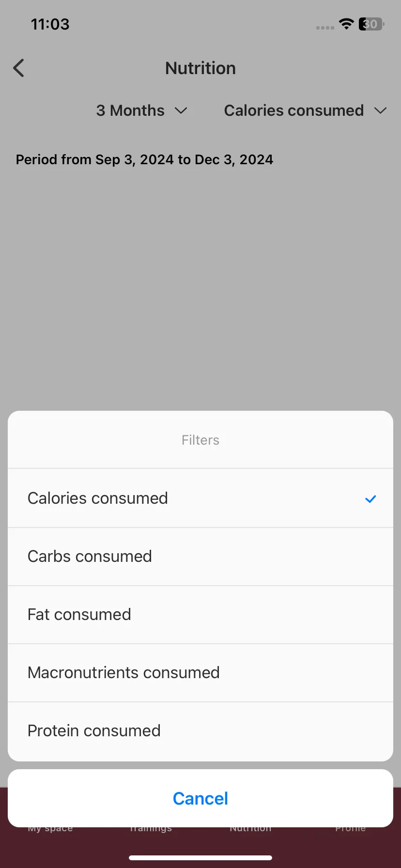Choose Carbs consumed filter
The height and width of the screenshot is (868, 401).
click(200, 557)
